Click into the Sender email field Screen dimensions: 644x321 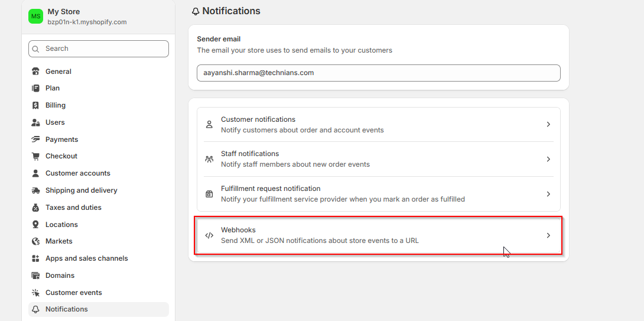pyautogui.click(x=378, y=73)
